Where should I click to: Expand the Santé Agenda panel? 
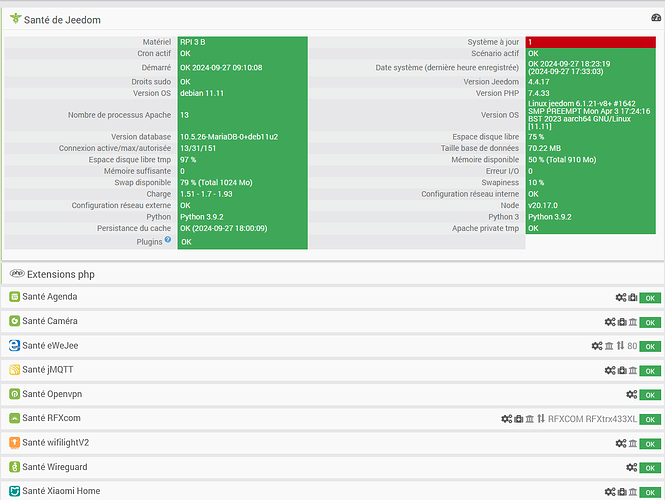50,297
